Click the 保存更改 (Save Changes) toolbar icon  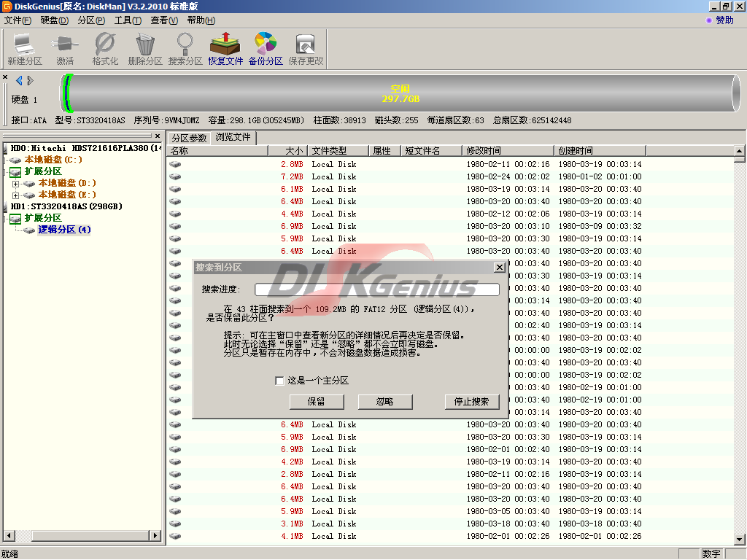point(306,49)
